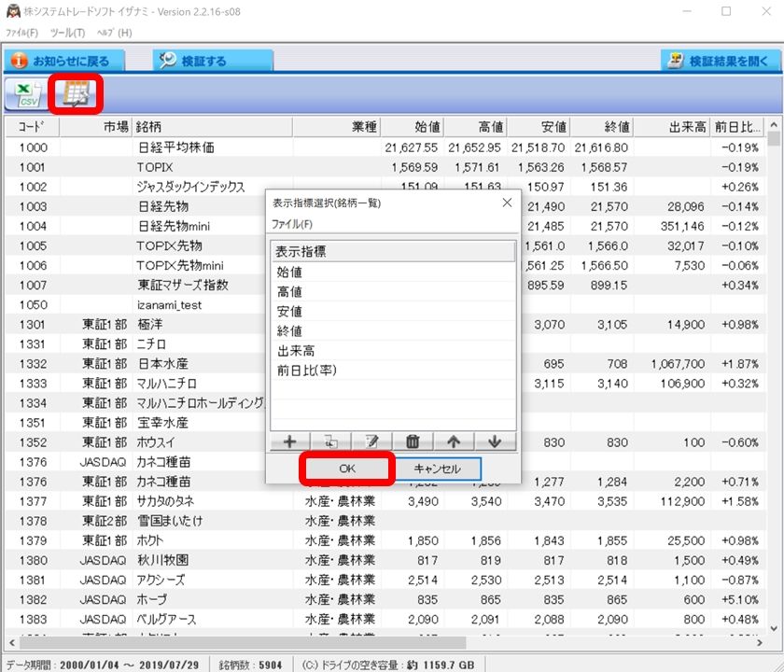The image size is (784, 672).
Task: Sort by the 安値 column header
Action: pos(539,127)
